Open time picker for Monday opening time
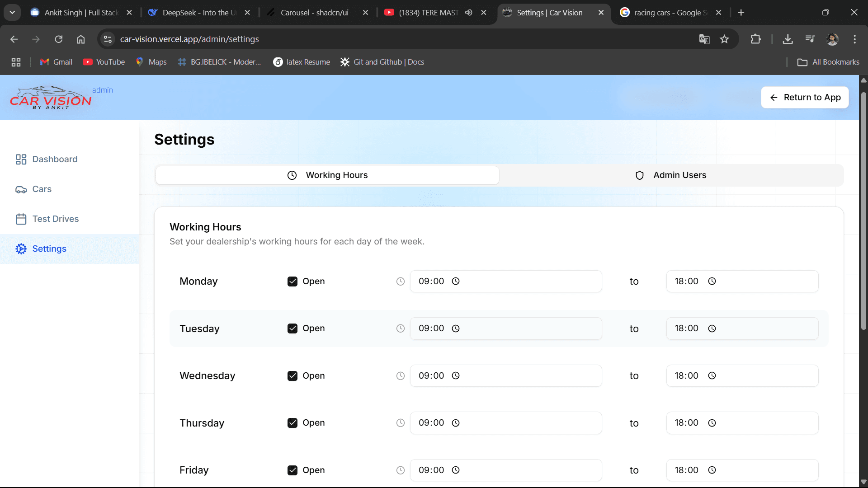 coord(456,281)
